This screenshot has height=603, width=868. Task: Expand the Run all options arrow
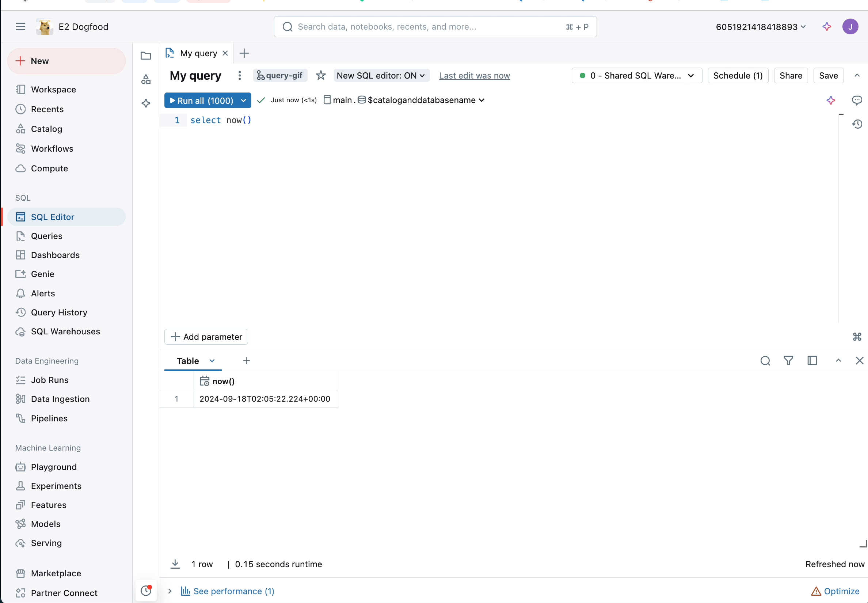pos(244,100)
